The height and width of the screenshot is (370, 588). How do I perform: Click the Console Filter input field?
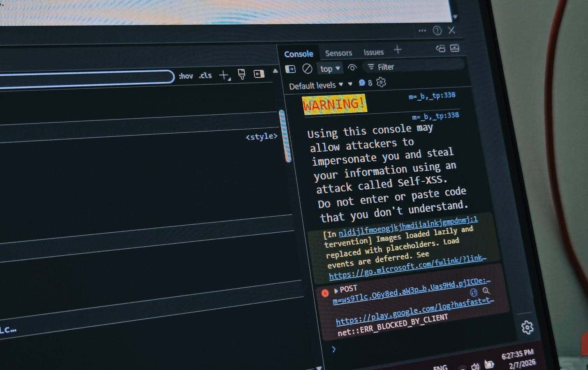[413, 66]
